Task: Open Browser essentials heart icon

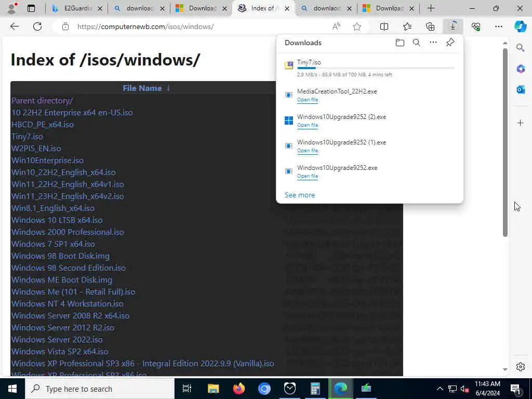Action: (476, 26)
